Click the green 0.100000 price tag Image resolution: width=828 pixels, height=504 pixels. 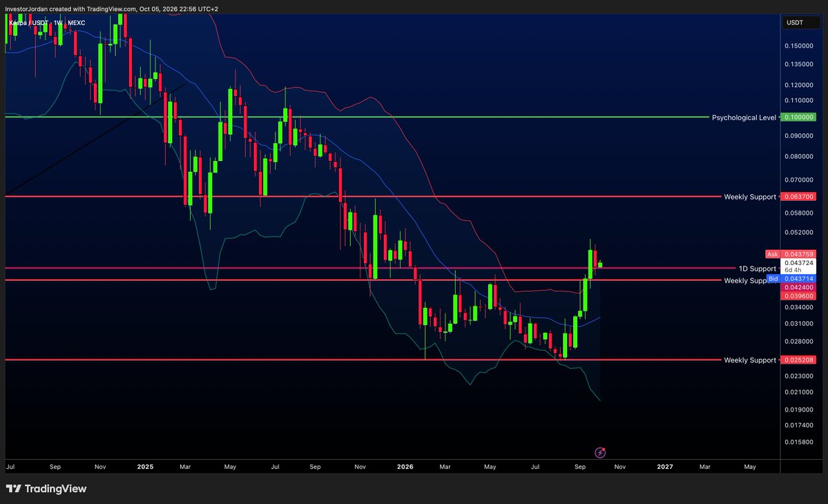click(798, 117)
